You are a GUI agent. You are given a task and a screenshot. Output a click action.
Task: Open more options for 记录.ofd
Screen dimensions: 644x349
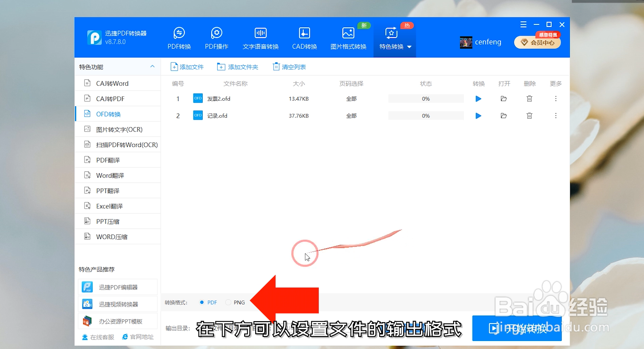click(556, 116)
